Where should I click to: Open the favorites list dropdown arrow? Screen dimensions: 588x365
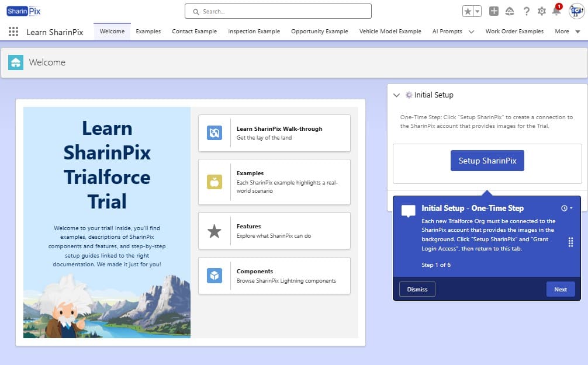tap(478, 10)
